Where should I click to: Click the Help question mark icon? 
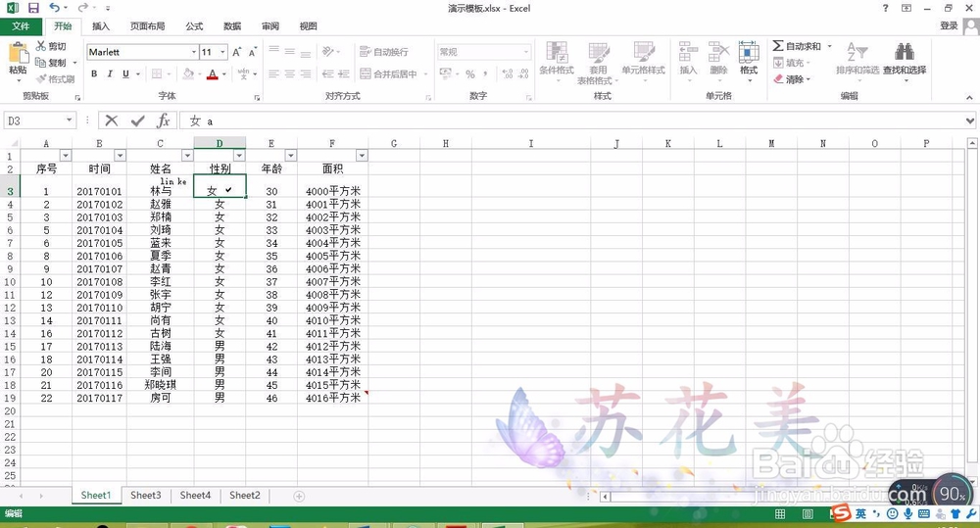point(885,8)
